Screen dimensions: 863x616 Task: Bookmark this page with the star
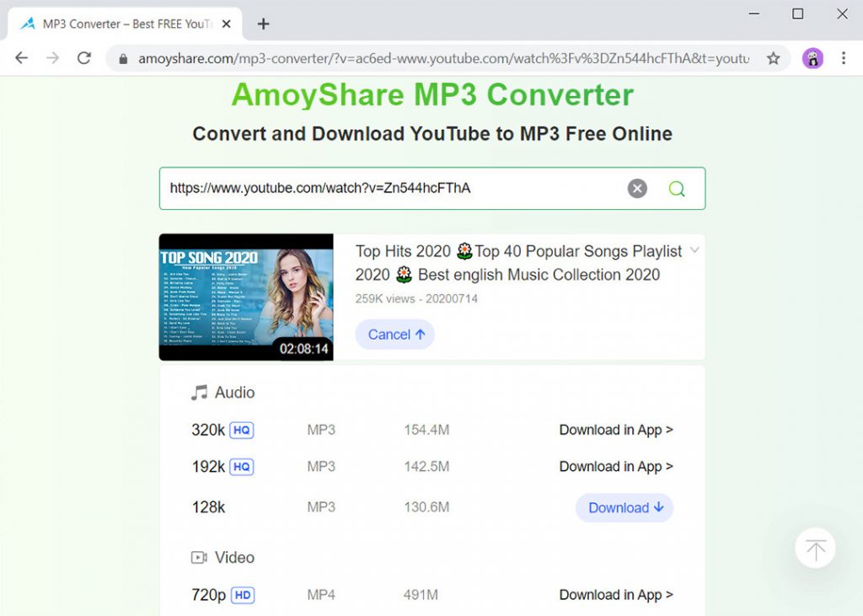774,58
